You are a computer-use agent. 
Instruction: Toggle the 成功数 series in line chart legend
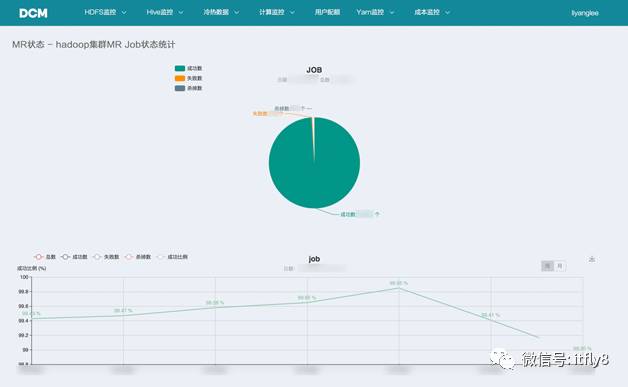(x=74, y=257)
